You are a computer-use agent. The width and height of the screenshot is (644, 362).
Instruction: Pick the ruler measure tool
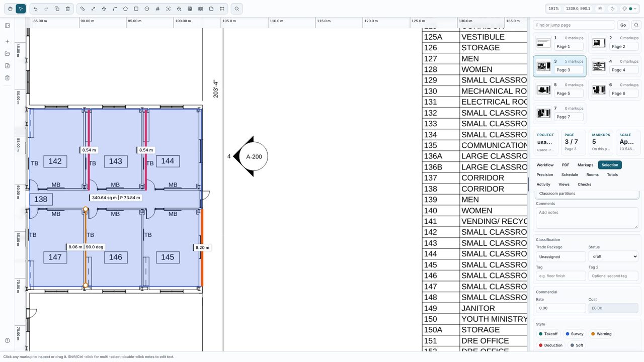click(83, 9)
